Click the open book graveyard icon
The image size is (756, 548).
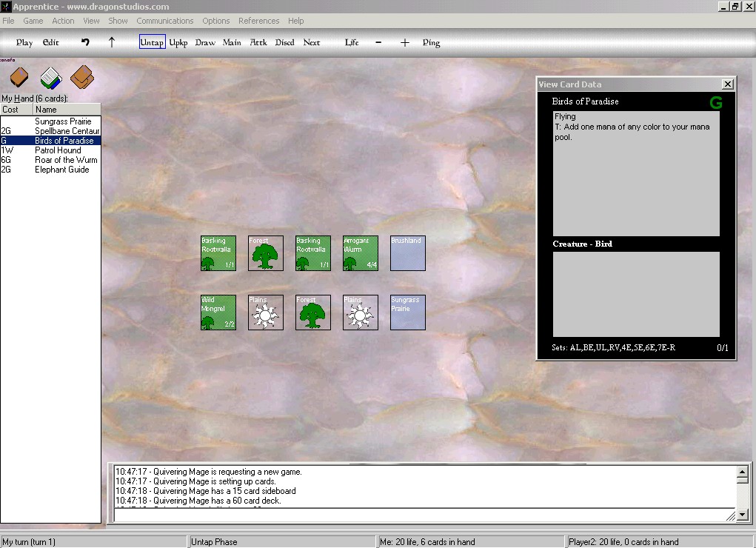(x=51, y=78)
